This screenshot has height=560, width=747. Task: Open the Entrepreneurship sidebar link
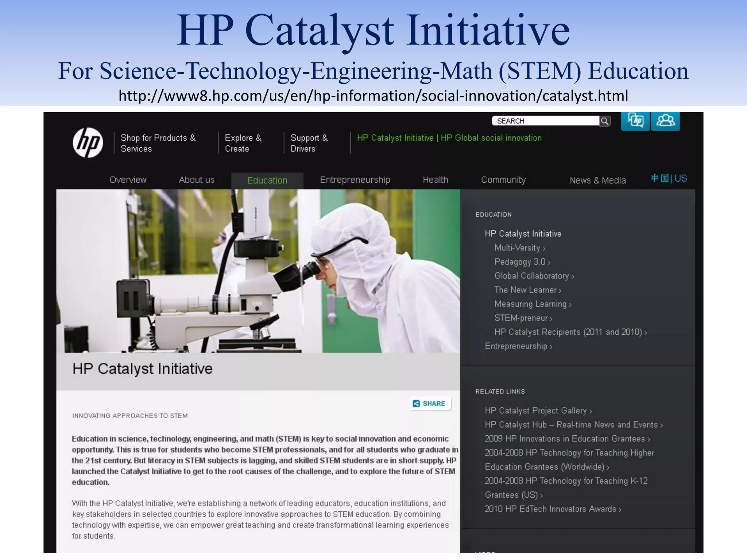pyautogui.click(x=518, y=346)
